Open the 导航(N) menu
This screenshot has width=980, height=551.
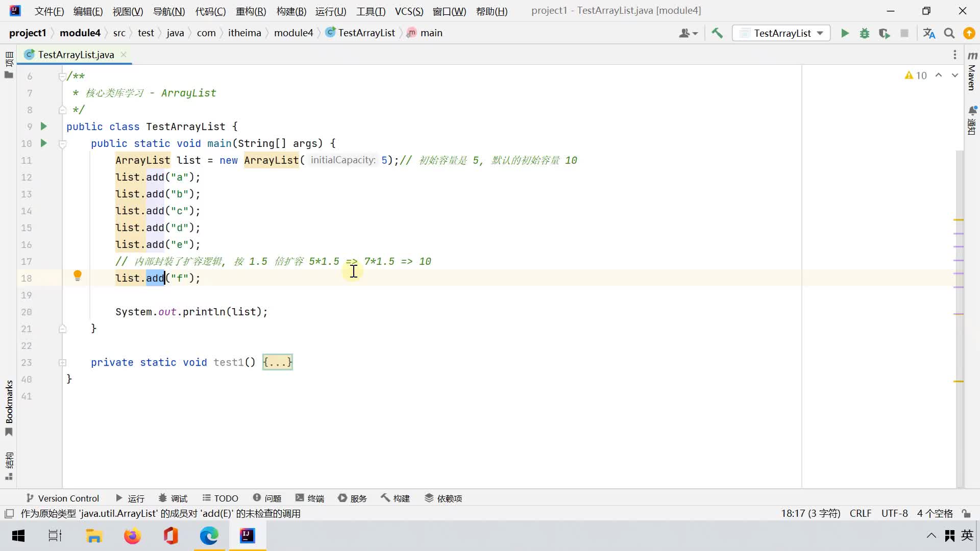169,11
